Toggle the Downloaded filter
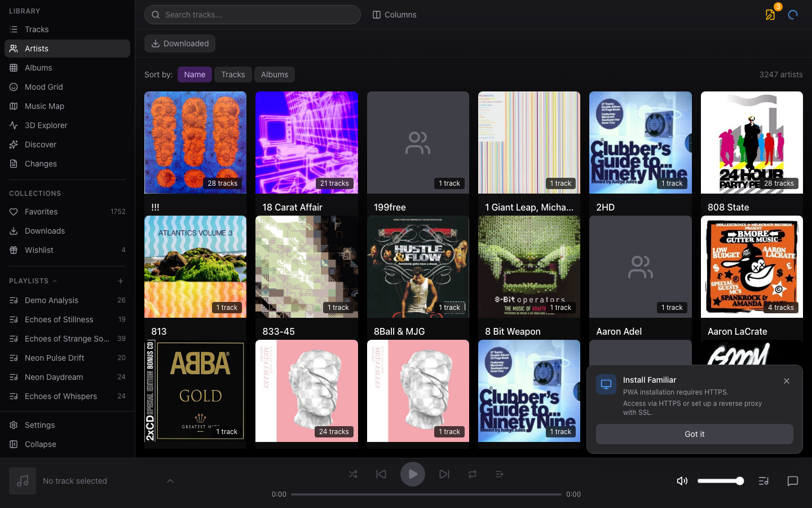Screen dimensions: 812x508 point(180,43)
